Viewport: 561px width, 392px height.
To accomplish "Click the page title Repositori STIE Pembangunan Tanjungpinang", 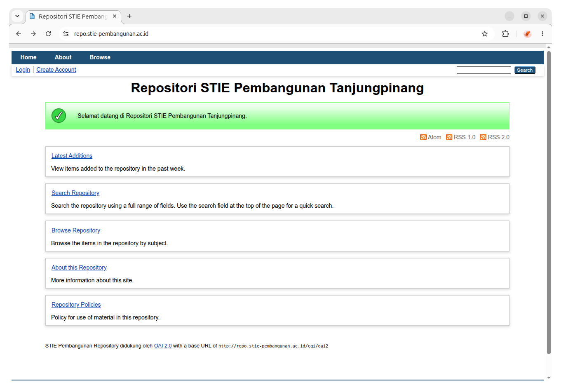I will (x=277, y=88).
